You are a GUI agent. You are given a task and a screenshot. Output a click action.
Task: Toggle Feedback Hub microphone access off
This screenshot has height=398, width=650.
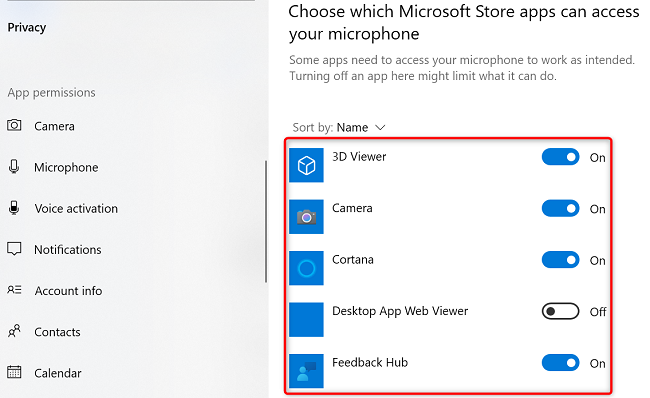coord(560,363)
